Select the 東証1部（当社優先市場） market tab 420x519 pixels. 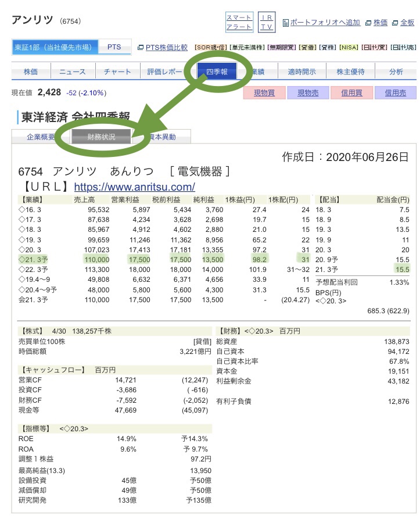55,47
